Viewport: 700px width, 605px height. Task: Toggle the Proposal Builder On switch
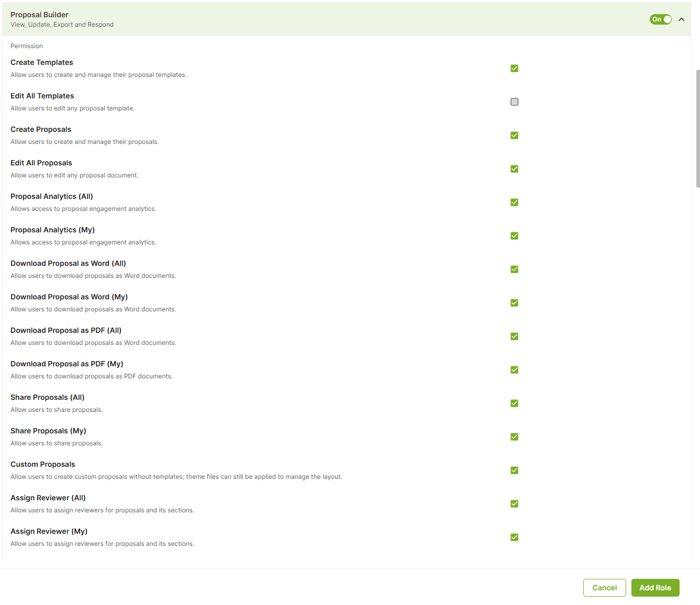pyautogui.click(x=660, y=19)
